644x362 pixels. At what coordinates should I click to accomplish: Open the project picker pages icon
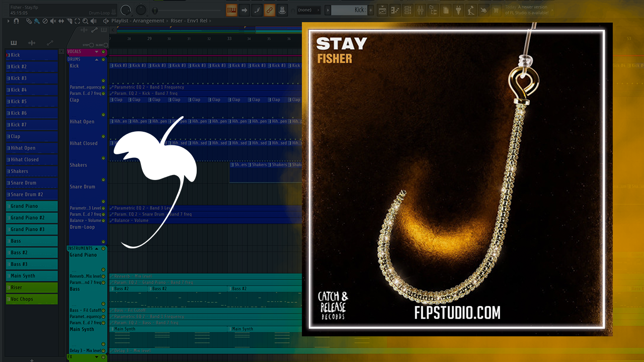click(446, 10)
